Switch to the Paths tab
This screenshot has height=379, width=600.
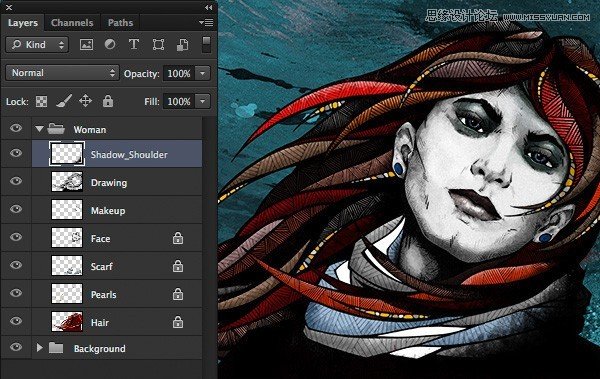point(120,23)
